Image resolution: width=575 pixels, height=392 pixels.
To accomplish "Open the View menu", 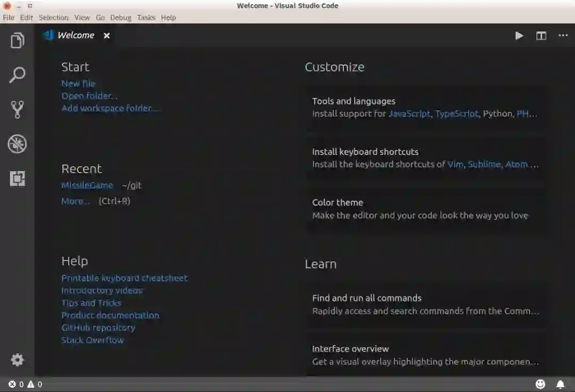I will [x=82, y=18].
